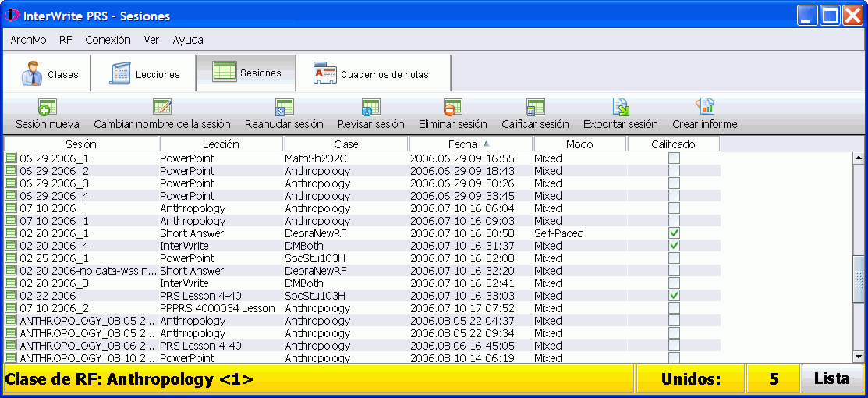Screen dimensions: 868x398
Task: Click the session icon of 07 10 2006_2
Action: [x=10, y=308]
